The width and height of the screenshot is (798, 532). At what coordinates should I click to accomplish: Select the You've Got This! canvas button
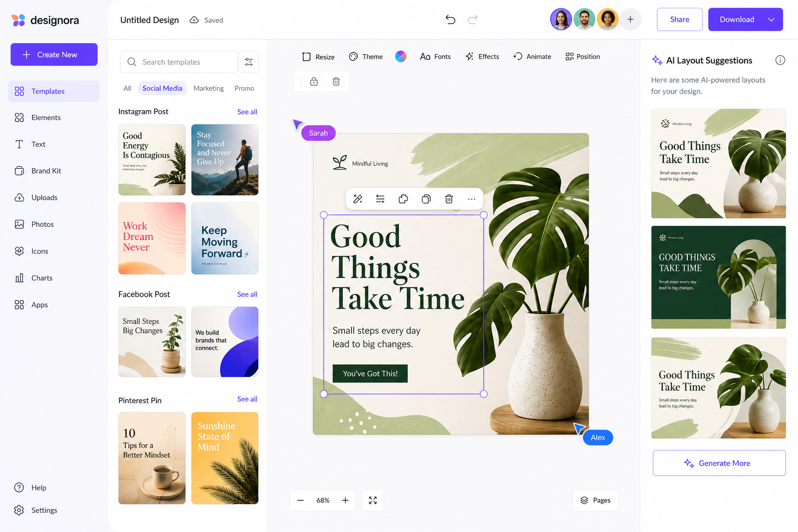(370, 374)
